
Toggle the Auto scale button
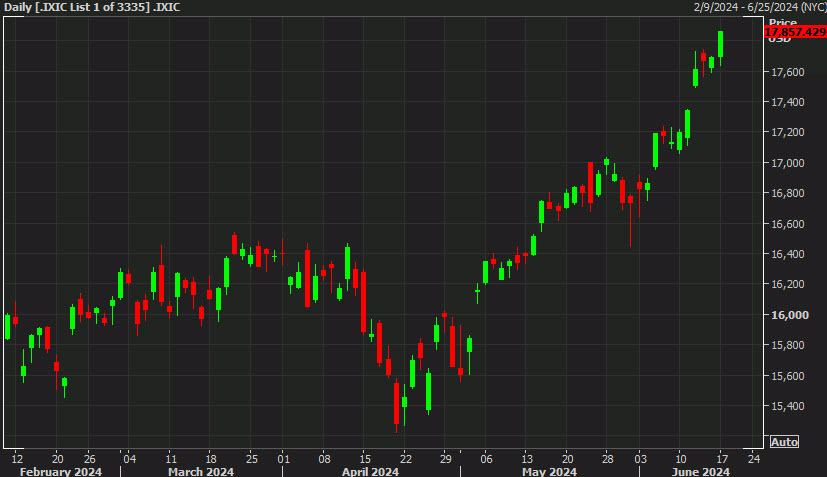click(784, 441)
